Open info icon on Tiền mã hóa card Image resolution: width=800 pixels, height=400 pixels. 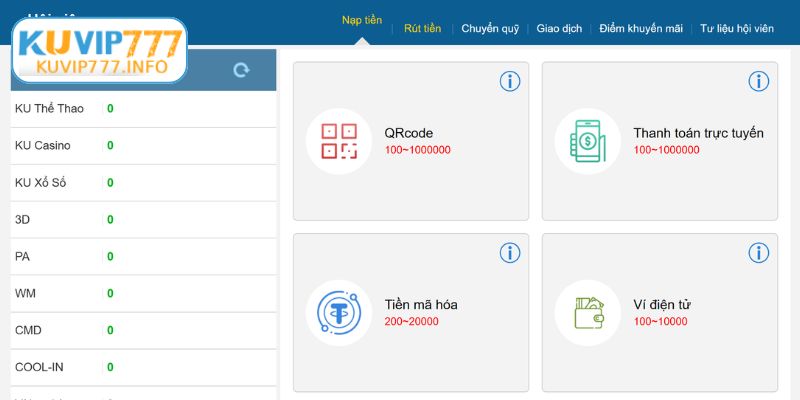point(510,253)
